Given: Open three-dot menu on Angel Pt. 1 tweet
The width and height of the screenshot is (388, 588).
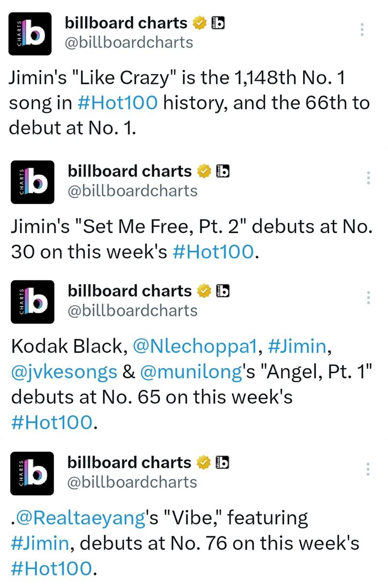Looking at the screenshot, I should [368, 298].
